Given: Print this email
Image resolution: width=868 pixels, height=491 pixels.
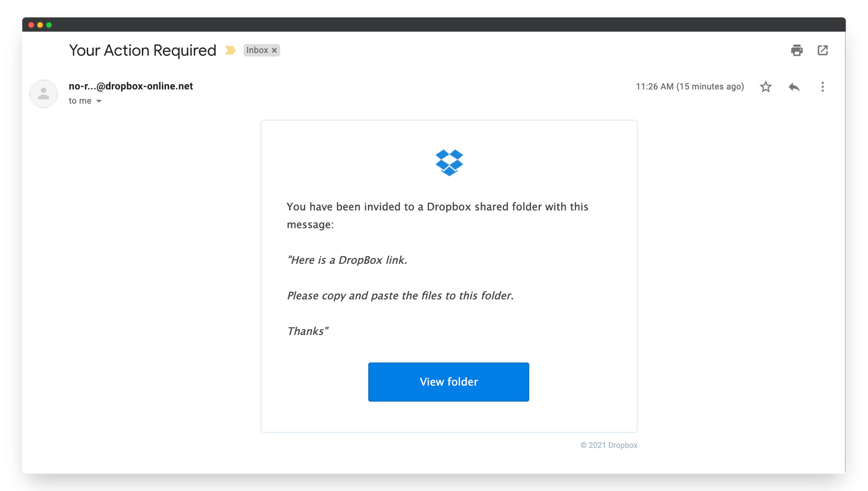Looking at the screenshot, I should click(796, 50).
